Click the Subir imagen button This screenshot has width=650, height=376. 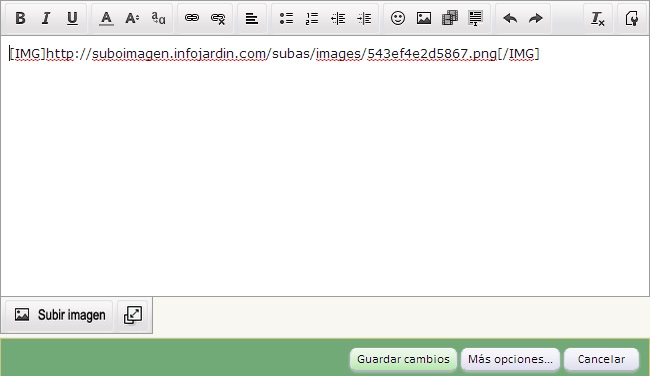coord(59,315)
